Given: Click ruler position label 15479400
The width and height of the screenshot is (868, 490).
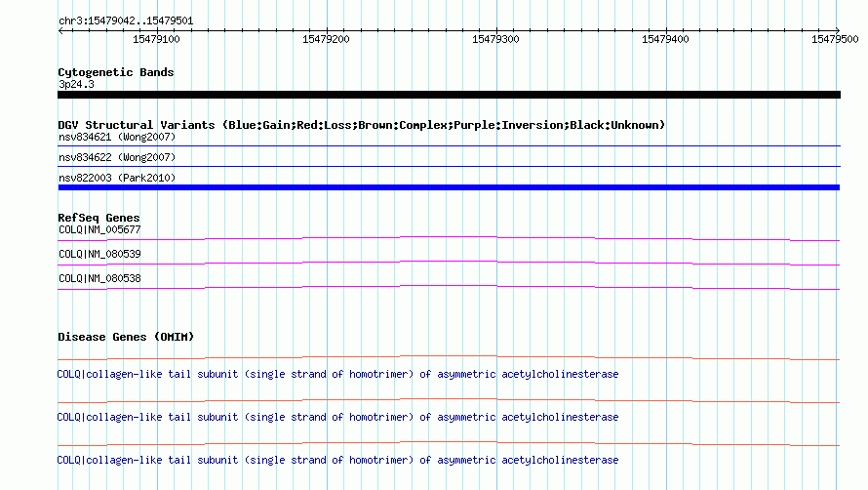Looking at the screenshot, I should (x=665, y=39).
